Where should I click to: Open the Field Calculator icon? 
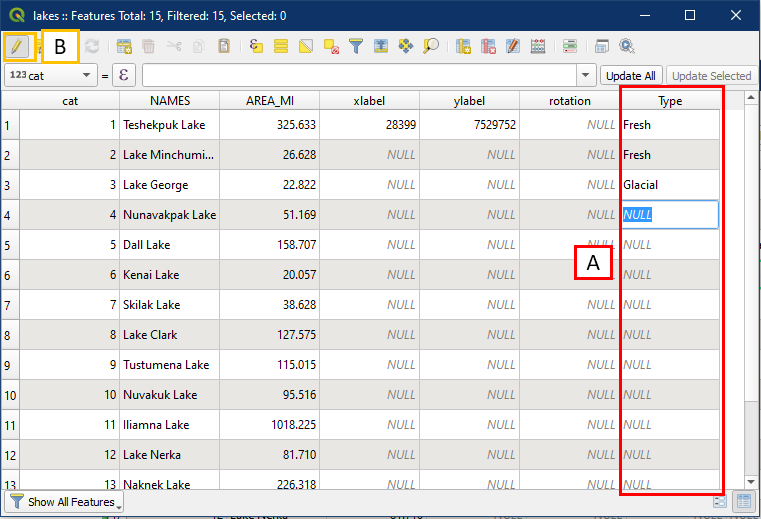tap(538, 46)
